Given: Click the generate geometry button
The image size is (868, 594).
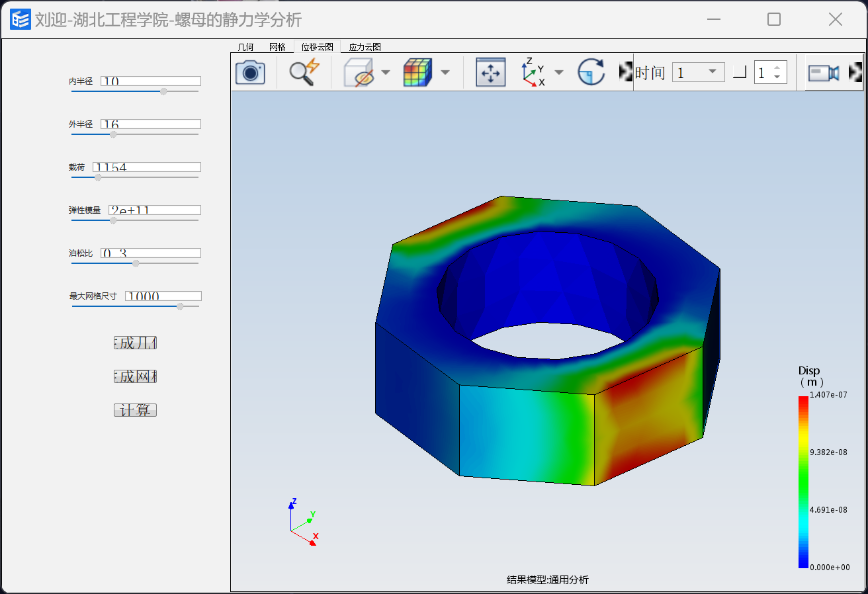Looking at the screenshot, I should click(x=135, y=343).
